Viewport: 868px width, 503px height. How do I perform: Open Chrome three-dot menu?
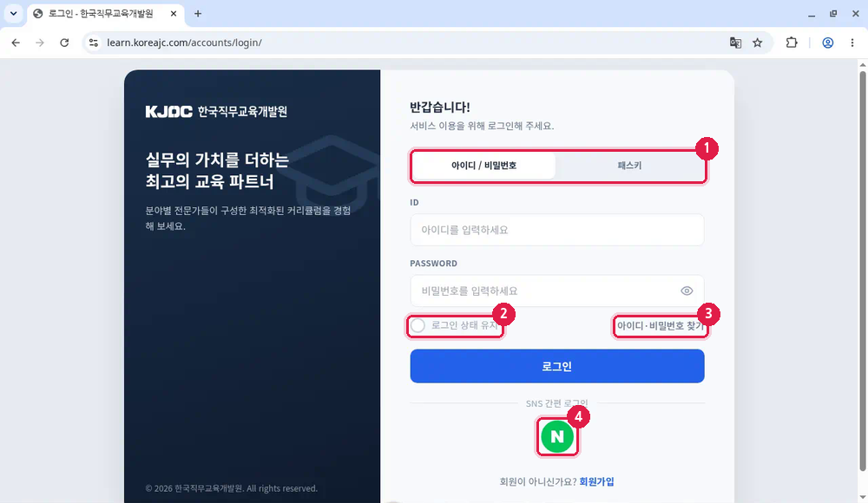(852, 42)
